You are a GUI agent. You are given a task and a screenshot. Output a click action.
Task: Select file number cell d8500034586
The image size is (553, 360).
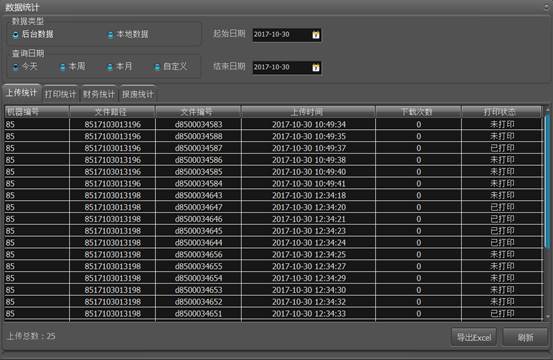coord(199,160)
